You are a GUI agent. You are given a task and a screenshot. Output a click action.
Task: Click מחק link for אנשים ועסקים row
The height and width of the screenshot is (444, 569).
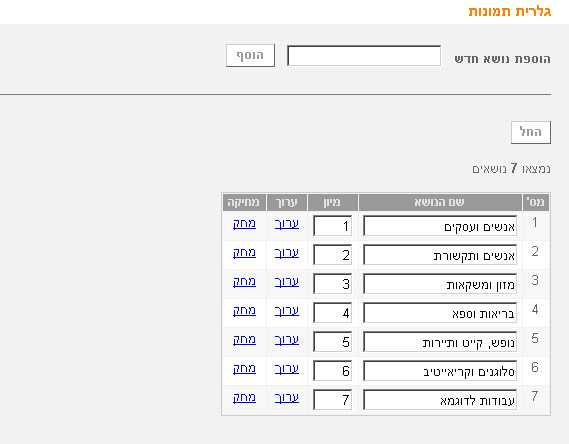point(244,224)
